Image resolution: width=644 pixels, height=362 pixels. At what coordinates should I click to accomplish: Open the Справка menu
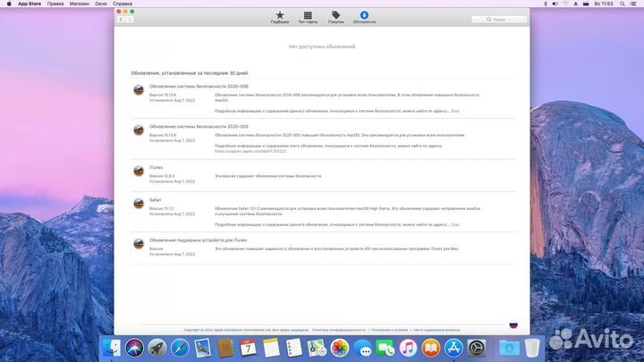(123, 4)
